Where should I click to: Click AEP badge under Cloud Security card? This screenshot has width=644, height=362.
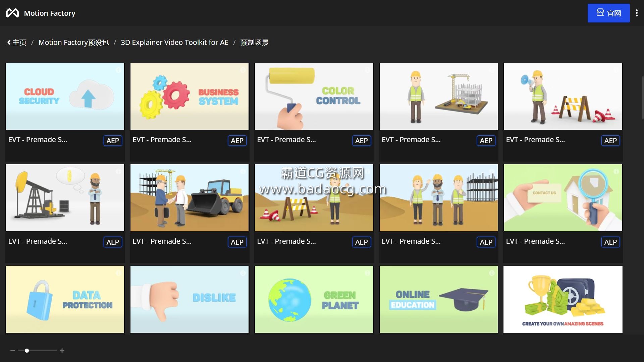pyautogui.click(x=113, y=140)
